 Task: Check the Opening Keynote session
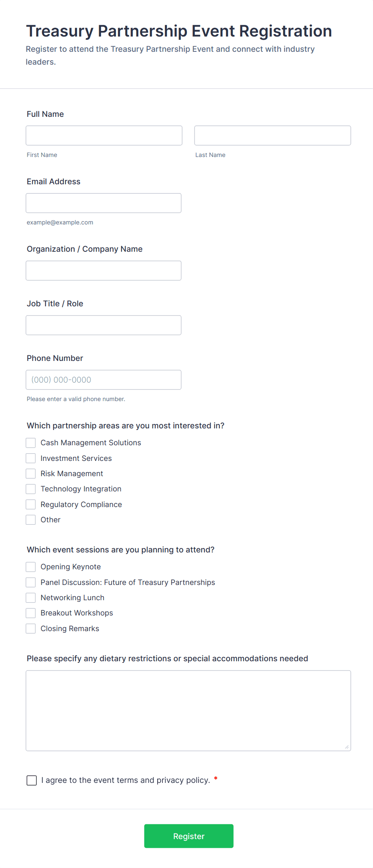(x=30, y=566)
